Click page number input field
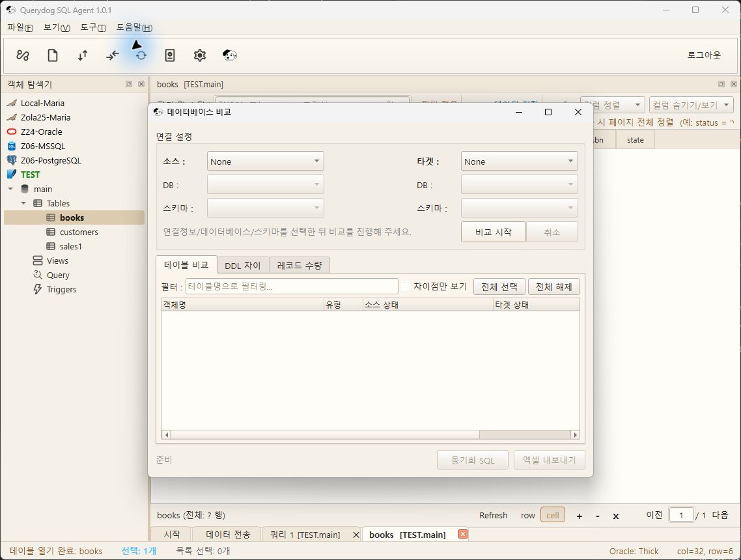 click(x=681, y=515)
